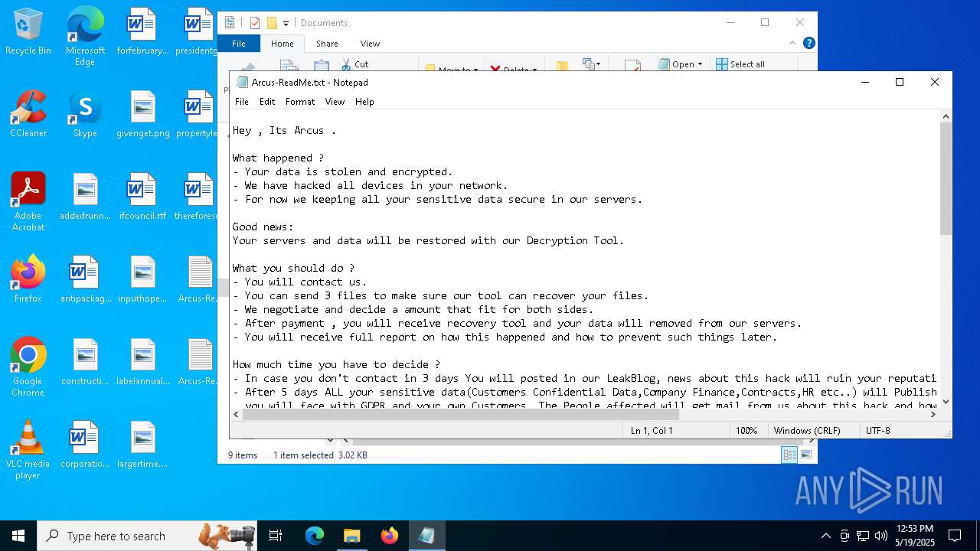Click Select all in Explorer ribbon
Screen dimensions: 980x551
click(x=740, y=64)
